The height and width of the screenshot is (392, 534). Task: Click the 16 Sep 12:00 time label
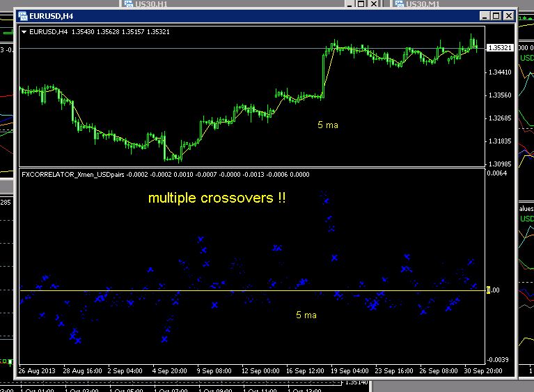click(305, 371)
